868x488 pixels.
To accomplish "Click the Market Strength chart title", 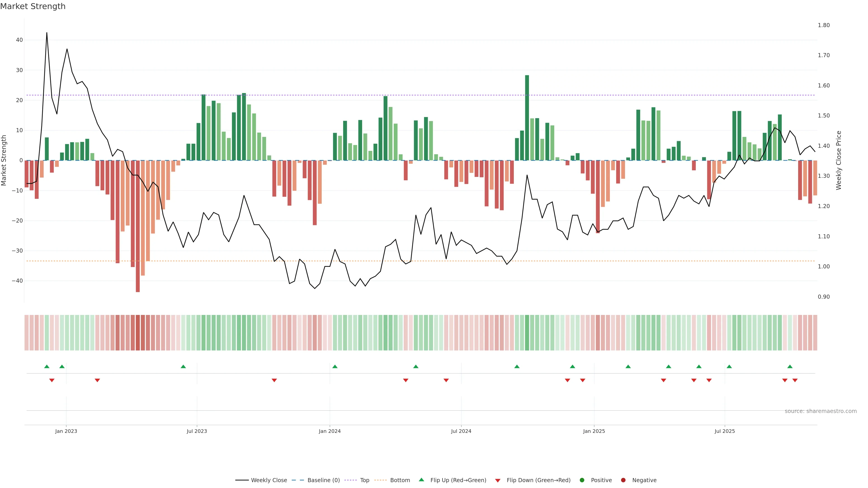I will pos(33,6).
